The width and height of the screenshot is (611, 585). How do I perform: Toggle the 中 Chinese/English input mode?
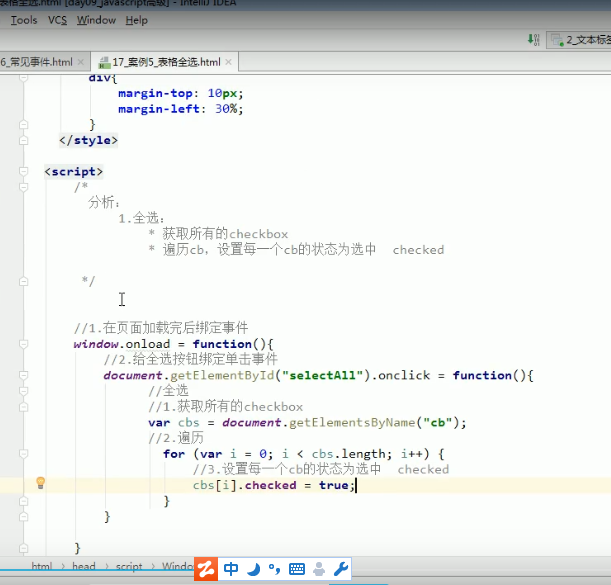(x=231, y=569)
